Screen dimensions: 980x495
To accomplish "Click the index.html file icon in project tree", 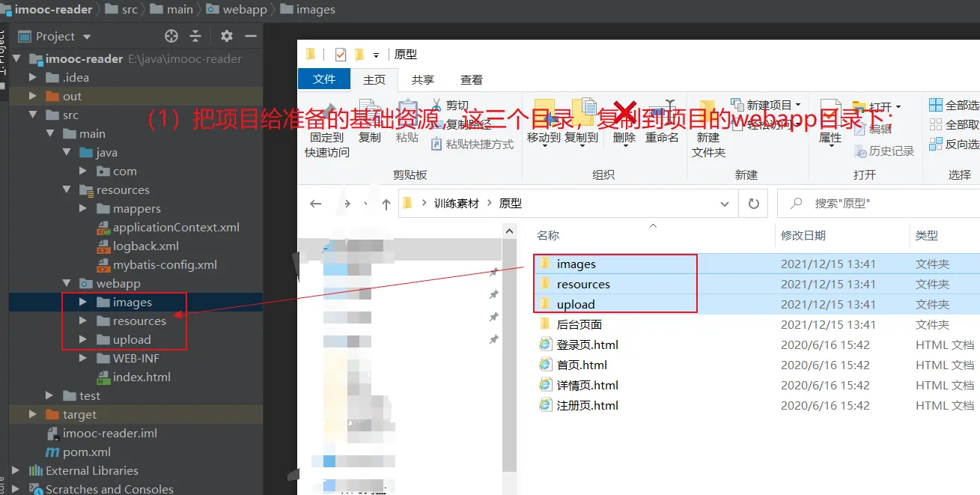I will click(103, 377).
